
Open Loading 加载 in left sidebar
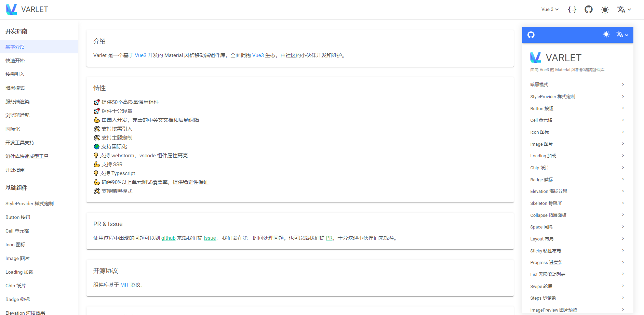point(39,272)
